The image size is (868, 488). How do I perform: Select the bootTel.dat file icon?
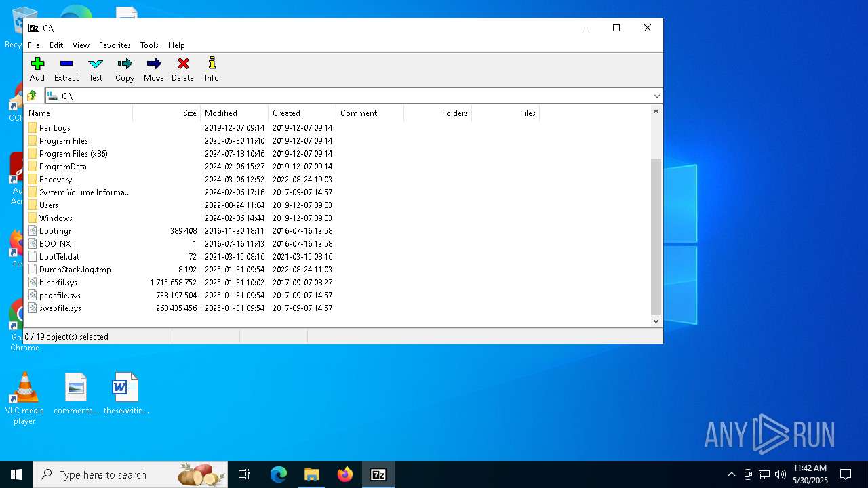[x=33, y=256]
